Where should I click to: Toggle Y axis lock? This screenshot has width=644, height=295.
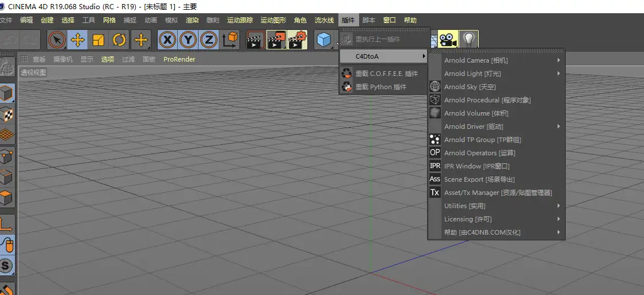(x=188, y=40)
